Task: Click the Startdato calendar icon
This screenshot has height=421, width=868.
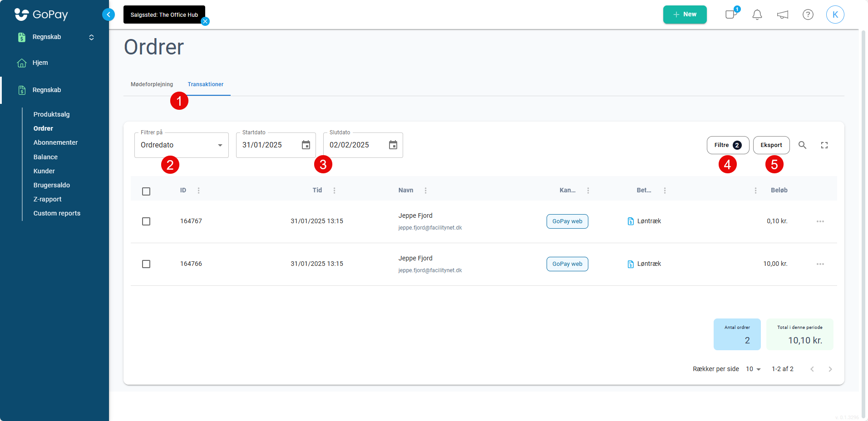Action: (x=306, y=145)
